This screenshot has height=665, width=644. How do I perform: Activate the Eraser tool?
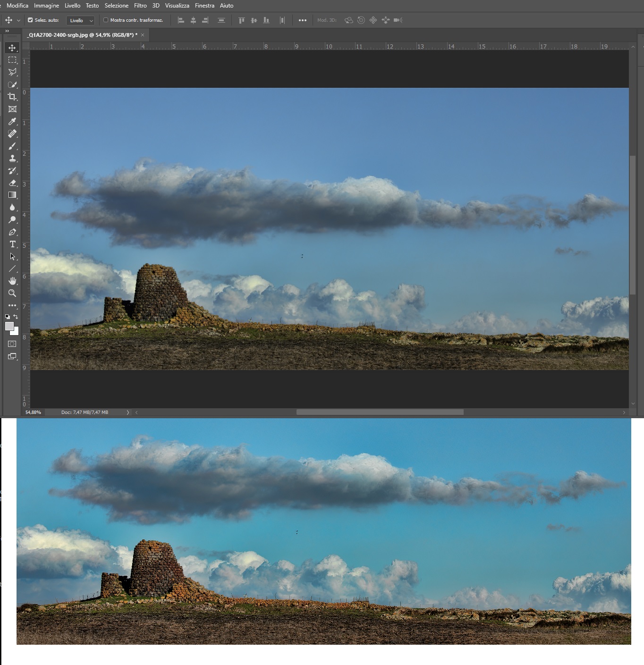click(12, 183)
